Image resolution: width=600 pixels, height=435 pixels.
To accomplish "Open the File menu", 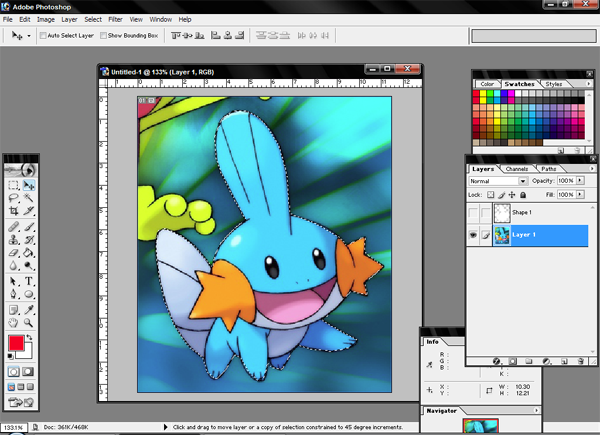I will coord(8,20).
